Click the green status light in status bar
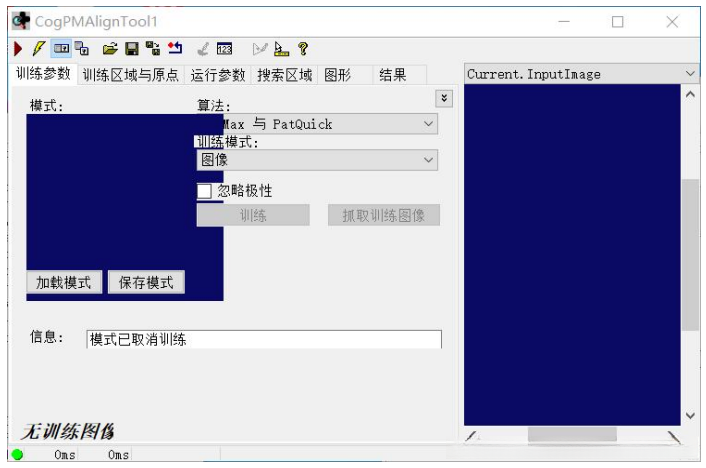The height and width of the screenshot is (468, 706). click(x=18, y=454)
